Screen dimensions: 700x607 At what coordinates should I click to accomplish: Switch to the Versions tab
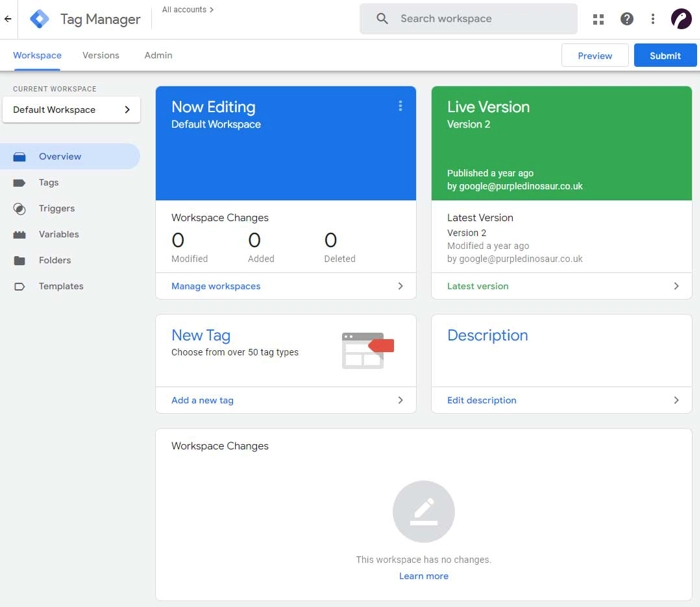(x=100, y=56)
